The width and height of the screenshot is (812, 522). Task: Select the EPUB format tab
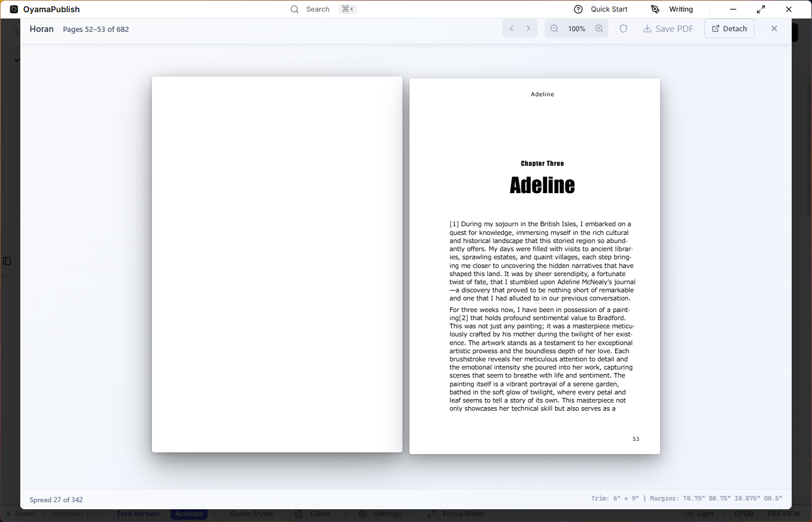coord(744,513)
